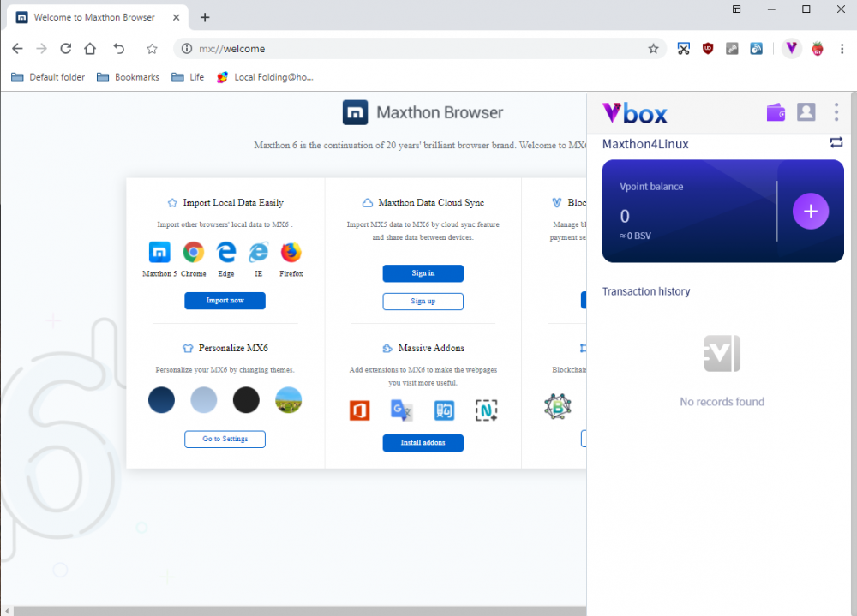Image resolution: width=857 pixels, height=616 pixels.
Task: Expand the Bookmarks folder
Action: [x=128, y=77]
